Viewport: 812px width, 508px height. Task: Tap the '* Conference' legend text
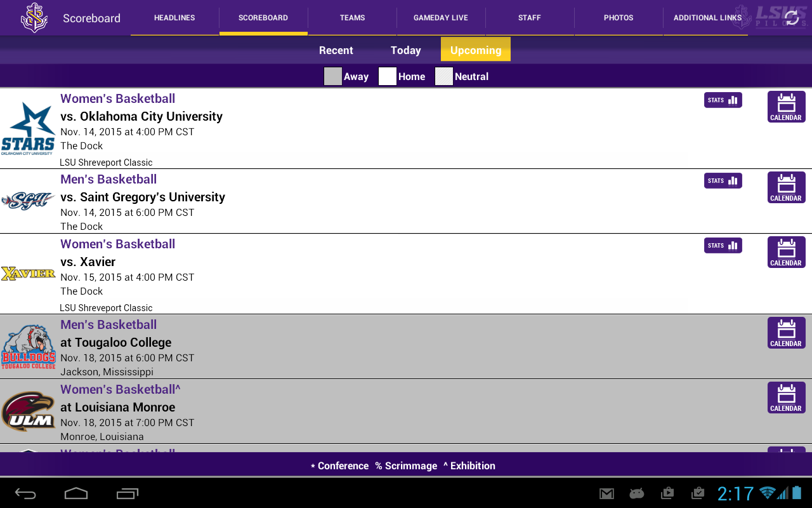[339, 466]
